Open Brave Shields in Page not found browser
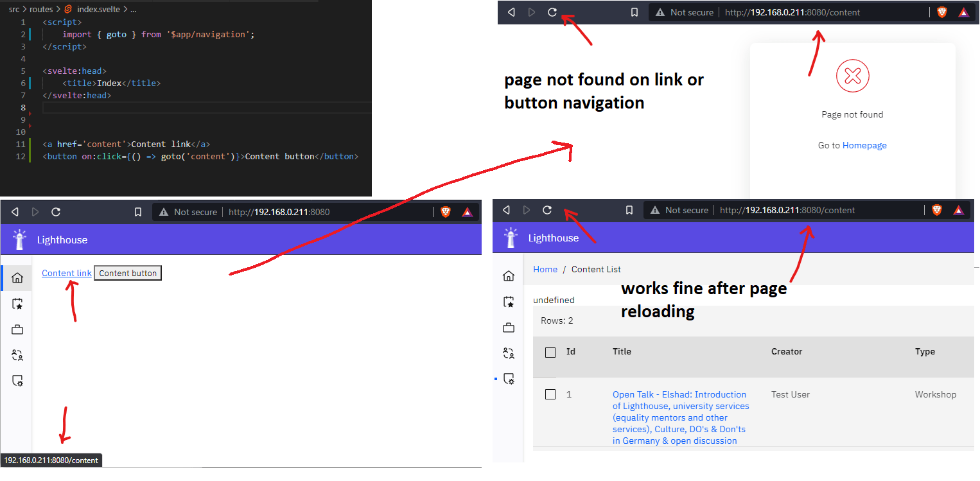The height and width of the screenshot is (481, 980). click(942, 12)
